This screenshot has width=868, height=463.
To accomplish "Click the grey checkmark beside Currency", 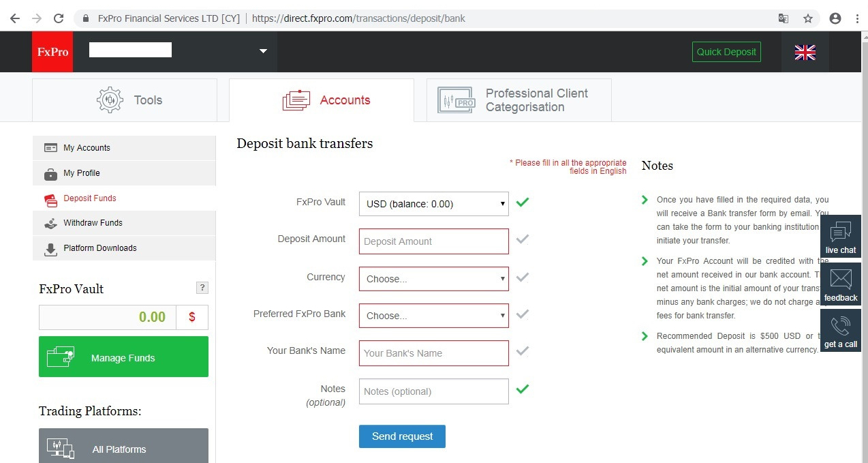I will [x=523, y=278].
